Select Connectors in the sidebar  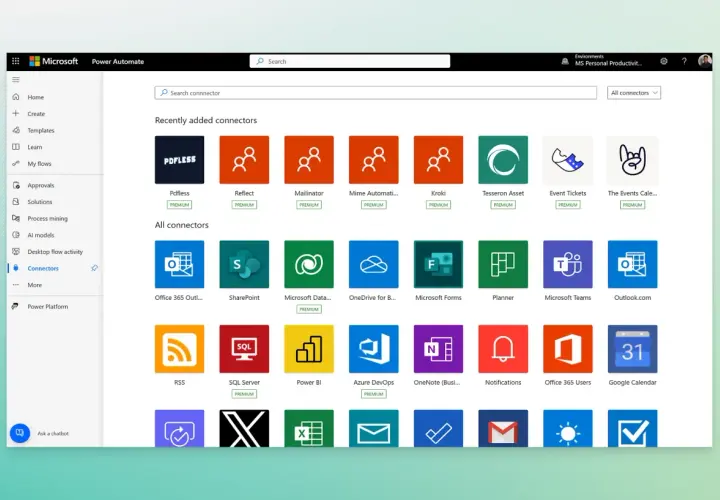(x=43, y=268)
